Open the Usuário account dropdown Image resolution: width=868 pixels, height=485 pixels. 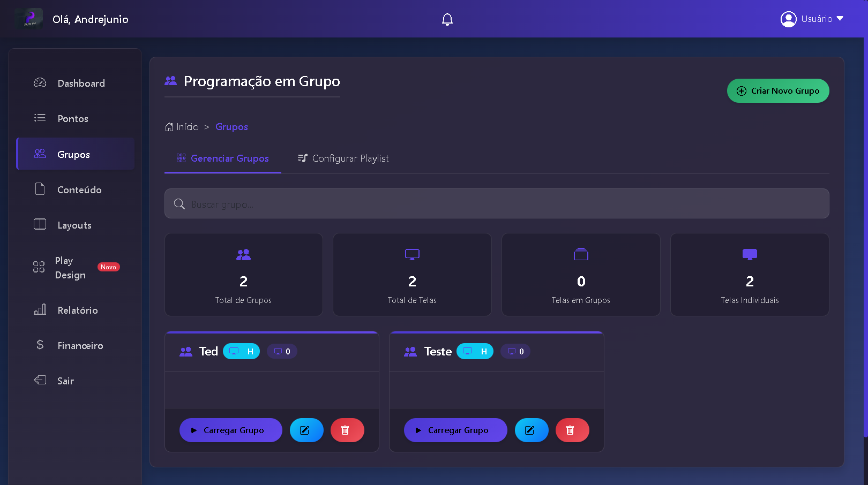click(x=812, y=19)
